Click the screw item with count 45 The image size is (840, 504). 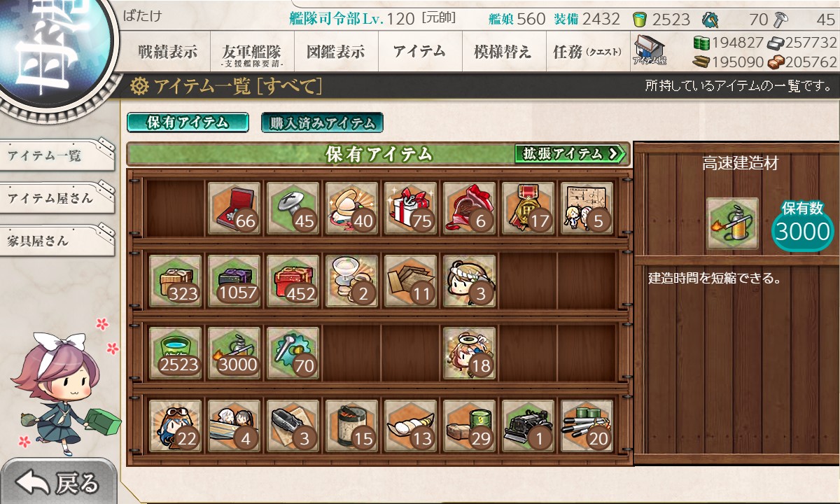[x=293, y=208]
